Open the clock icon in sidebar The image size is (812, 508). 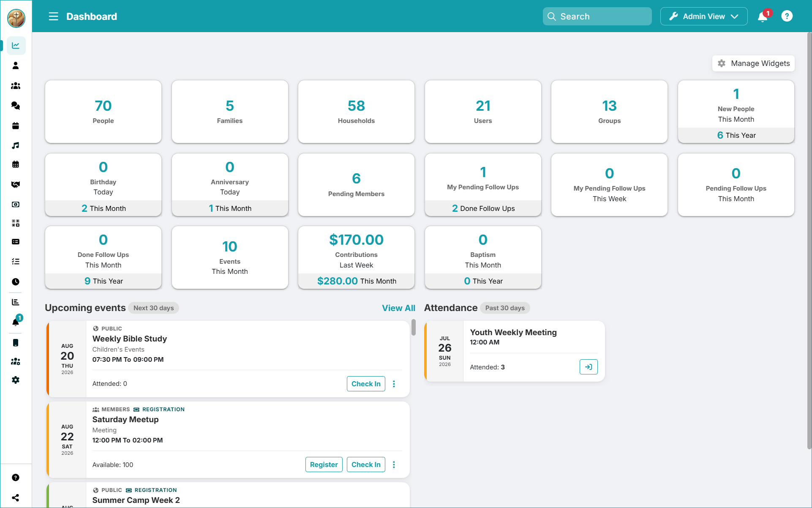point(16,282)
